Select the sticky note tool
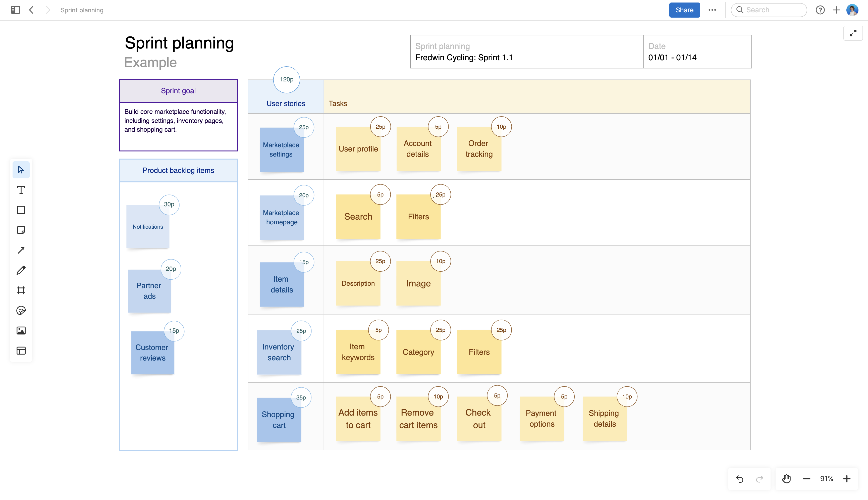Screen dimensions: 868x500 21,230
